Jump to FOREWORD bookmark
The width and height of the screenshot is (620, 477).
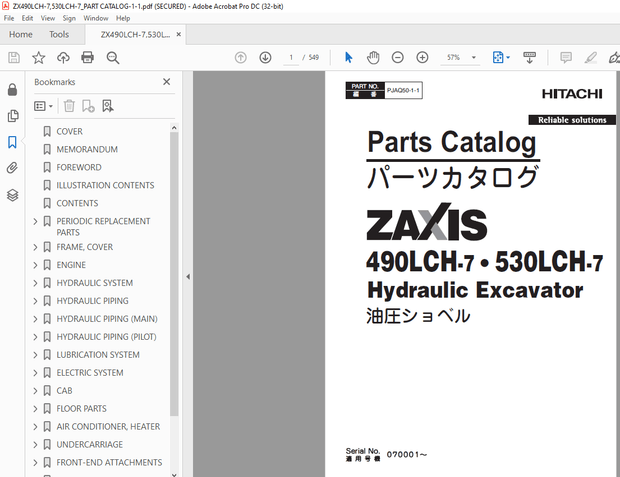click(x=79, y=167)
